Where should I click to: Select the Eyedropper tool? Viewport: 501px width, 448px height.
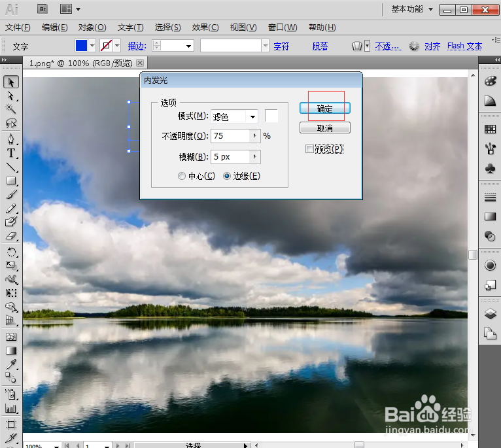tap(11, 364)
